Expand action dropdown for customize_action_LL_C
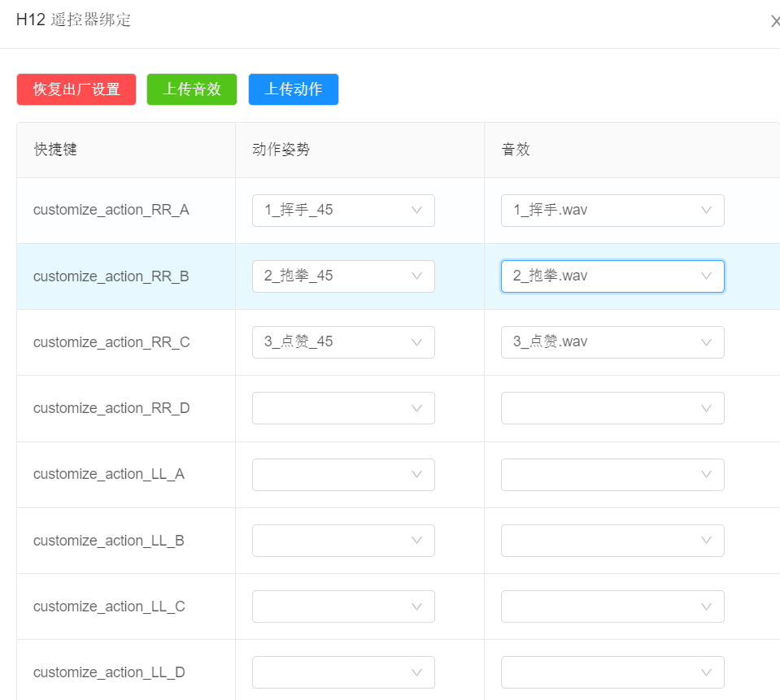 343,607
